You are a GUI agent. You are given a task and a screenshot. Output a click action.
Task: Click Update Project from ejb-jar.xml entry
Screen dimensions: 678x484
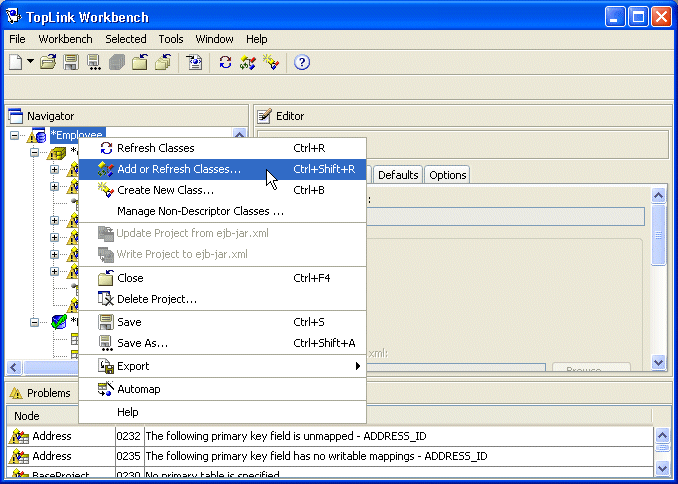[x=223, y=234]
